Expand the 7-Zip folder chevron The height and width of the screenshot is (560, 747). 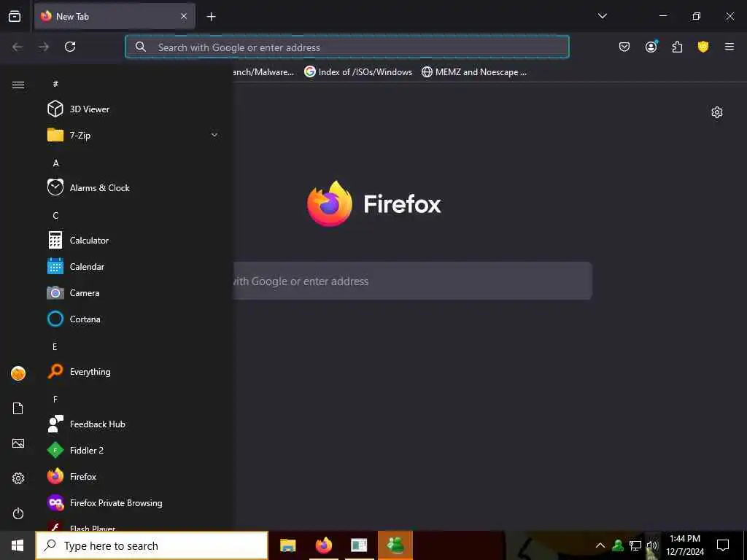(214, 135)
